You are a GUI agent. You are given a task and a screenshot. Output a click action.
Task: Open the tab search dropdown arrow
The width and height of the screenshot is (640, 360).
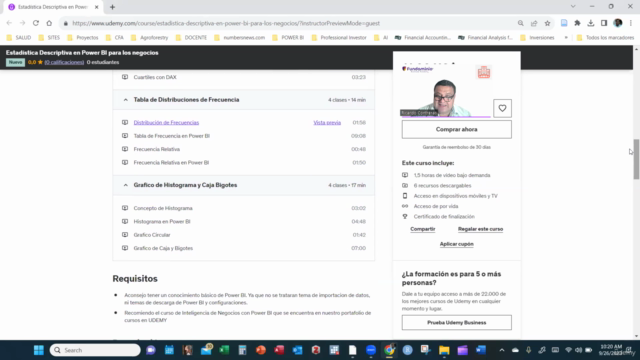[x=573, y=7]
